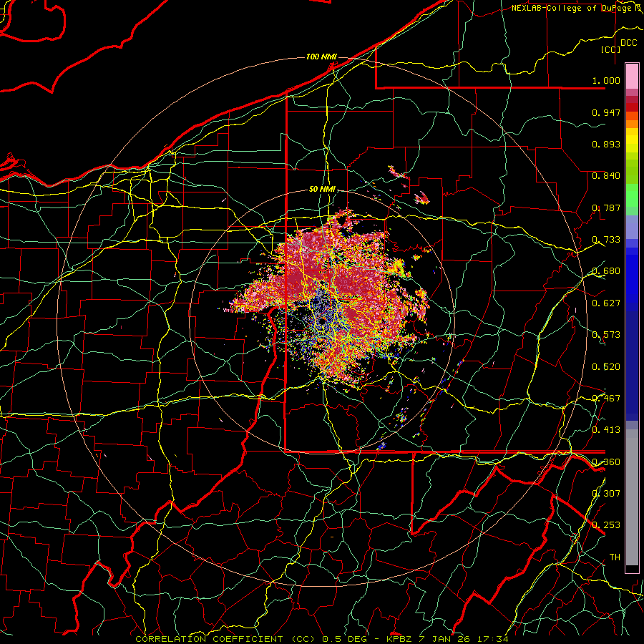
Task: Click the 0.680 scale value
Action: click(x=606, y=271)
